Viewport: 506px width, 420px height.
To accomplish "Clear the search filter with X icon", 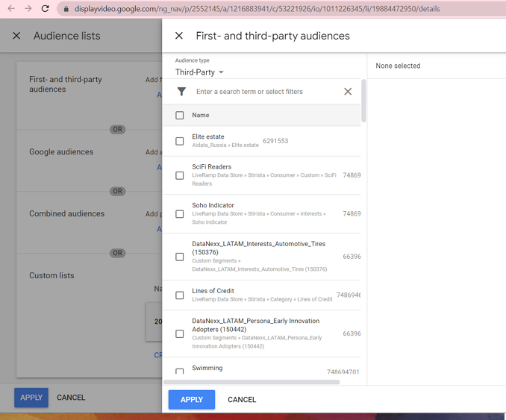I will 348,92.
